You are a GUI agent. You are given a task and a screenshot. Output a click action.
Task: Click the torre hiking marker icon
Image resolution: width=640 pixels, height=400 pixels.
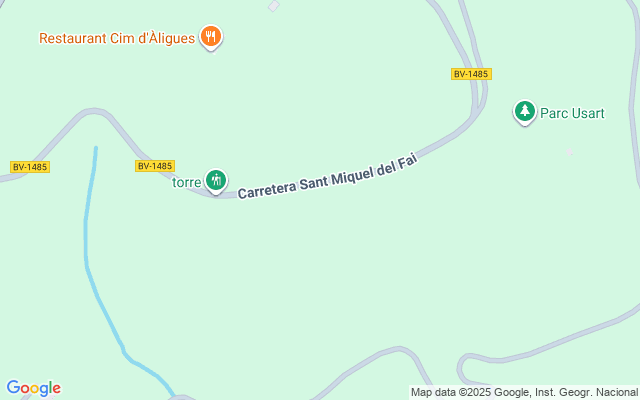pos(216,181)
